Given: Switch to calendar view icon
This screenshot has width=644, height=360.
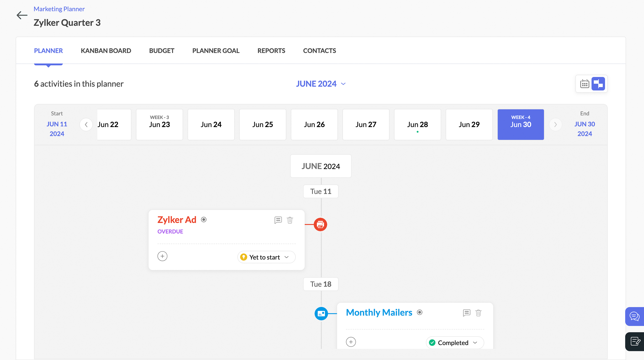Looking at the screenshot, I should point(584,84).
